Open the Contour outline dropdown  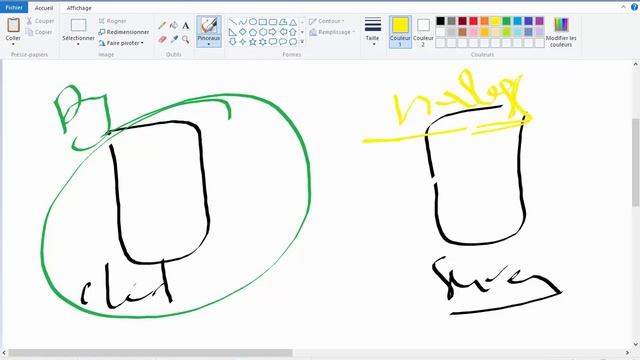click(327, 21)
